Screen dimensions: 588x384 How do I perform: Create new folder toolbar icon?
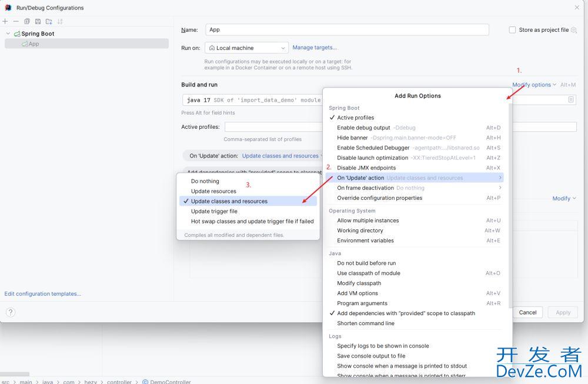click(x=49, y=21)
